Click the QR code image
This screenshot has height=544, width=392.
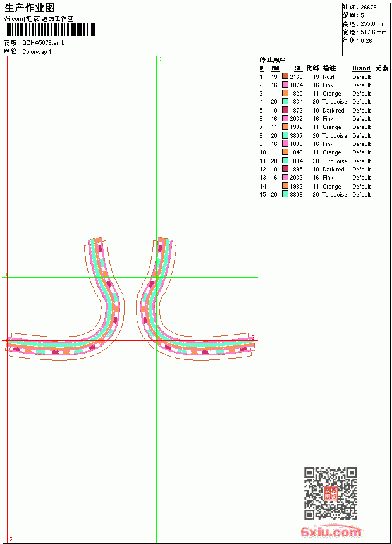pos(330,493)
